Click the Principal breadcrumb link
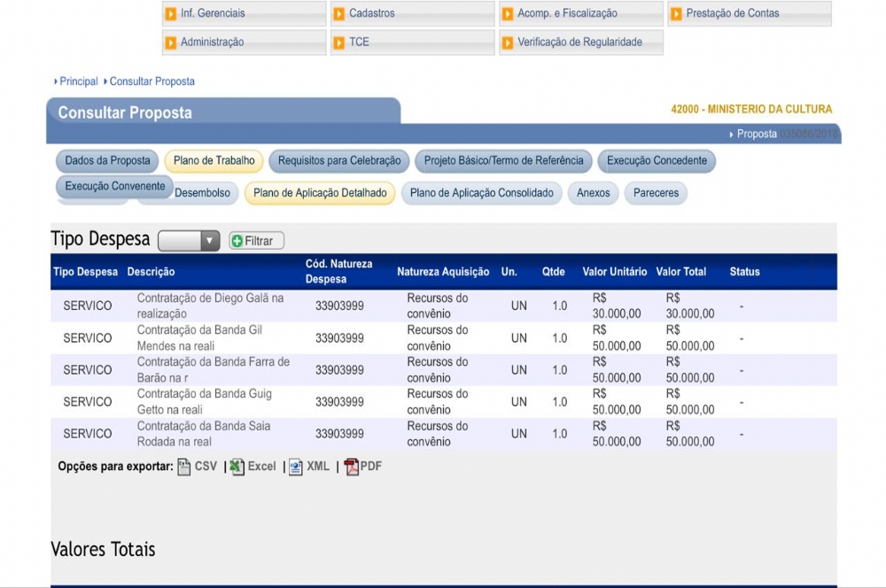The height and width of the screenshot is (588, 886). [x=79, y=81]
